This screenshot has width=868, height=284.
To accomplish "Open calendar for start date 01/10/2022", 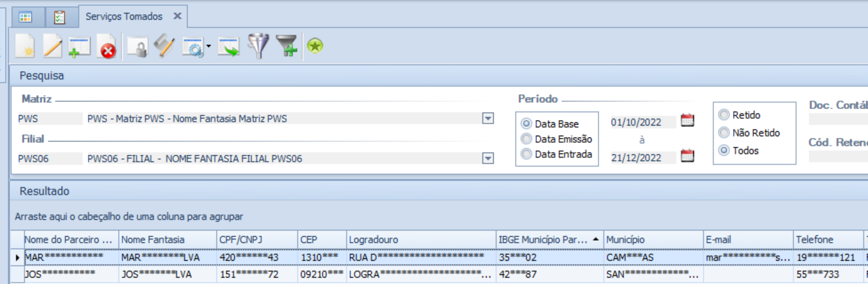I will point(687,120).
